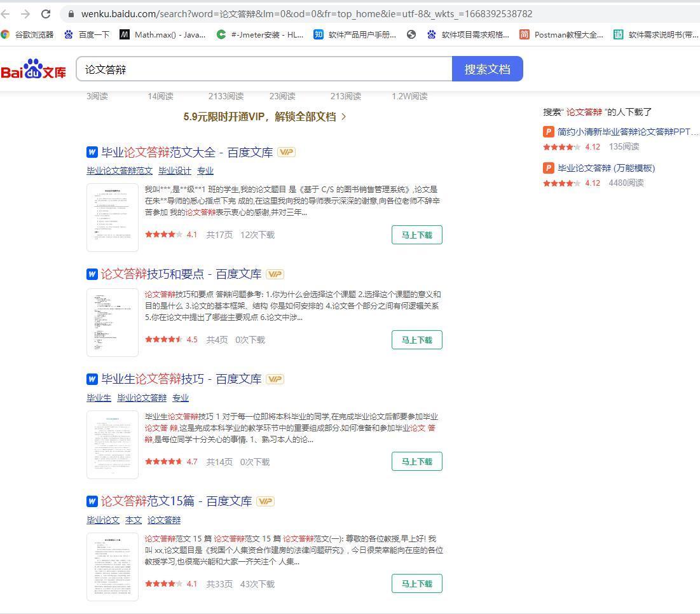The image size is (700, 614).
Task: Reload the page with browser refresh icon
Action: 46,14
